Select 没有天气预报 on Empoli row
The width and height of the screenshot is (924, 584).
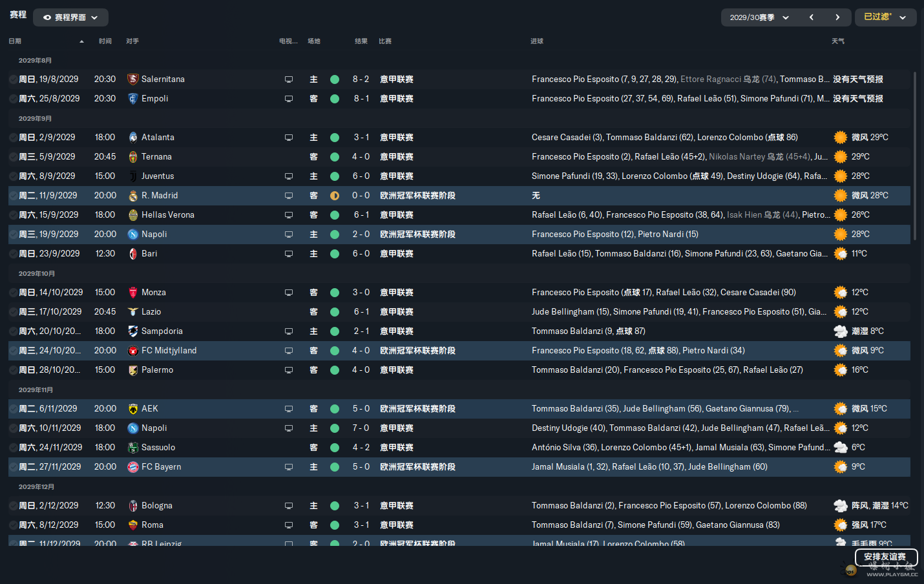858,99
